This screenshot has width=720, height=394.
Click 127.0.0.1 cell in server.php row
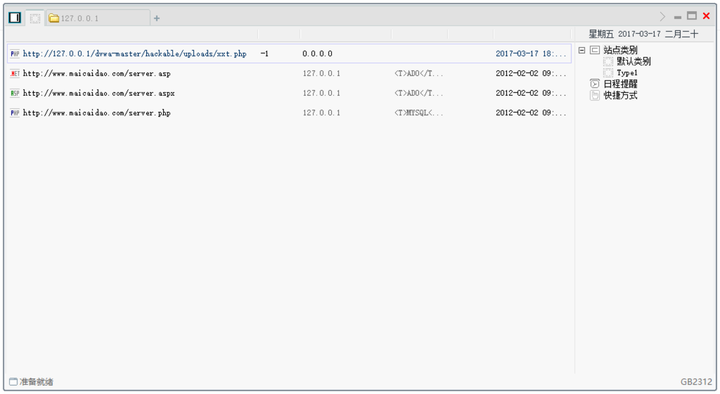[x=321, y=113]
